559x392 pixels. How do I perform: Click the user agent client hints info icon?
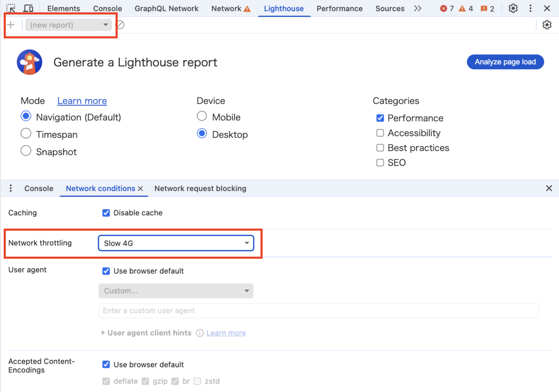click(x=200, y=333)
